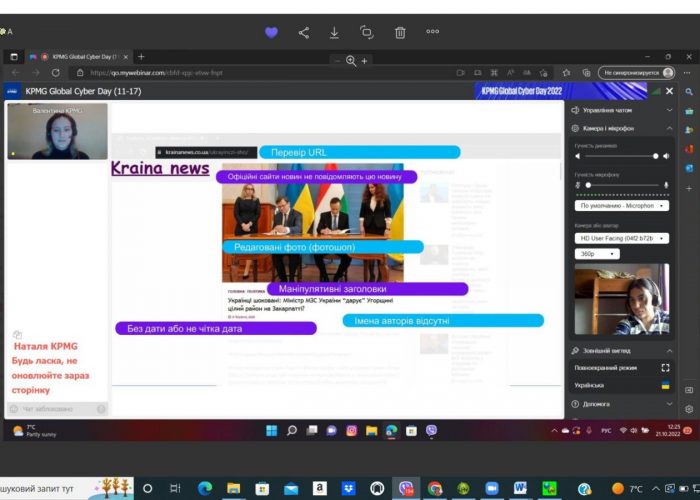
Task: Expand the 'Допомога' help section
Action: 621,404
